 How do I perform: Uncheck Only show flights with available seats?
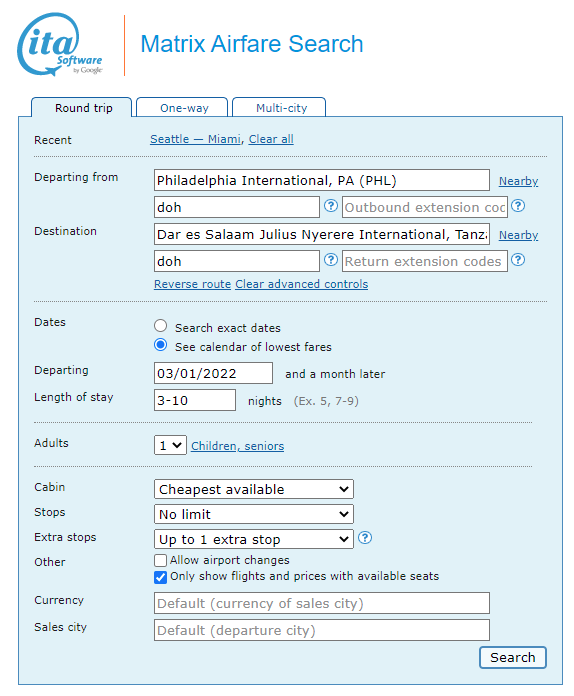[161, 577]
